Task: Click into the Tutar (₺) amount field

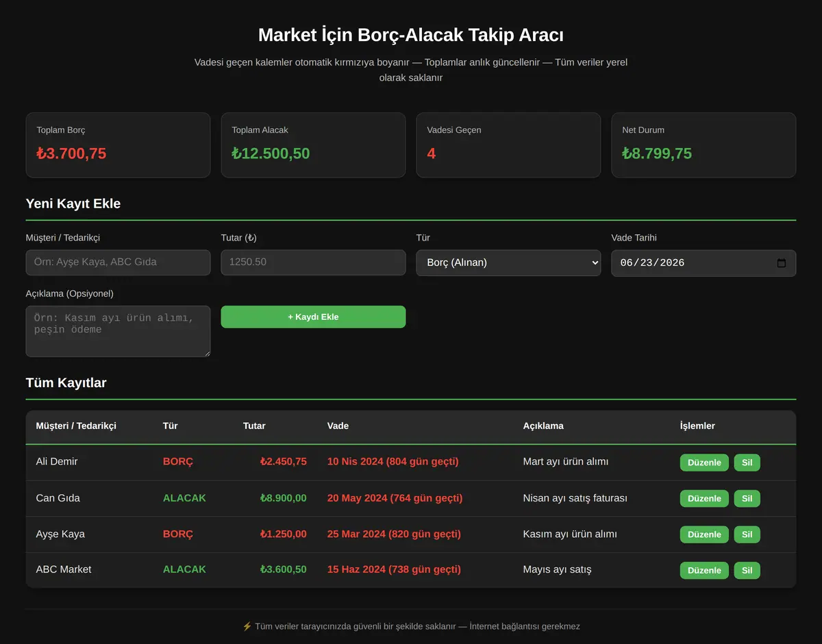Action: (313, 263)
